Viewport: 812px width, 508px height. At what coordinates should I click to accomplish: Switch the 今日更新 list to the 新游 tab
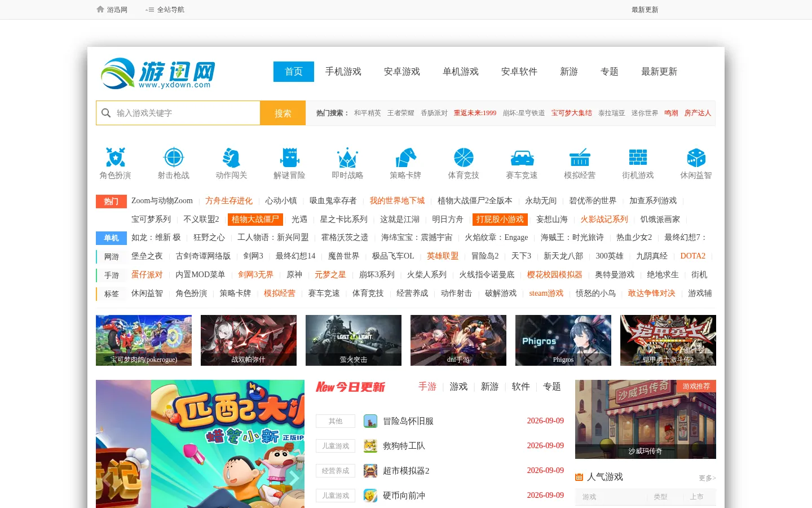(x=490, y=387)
